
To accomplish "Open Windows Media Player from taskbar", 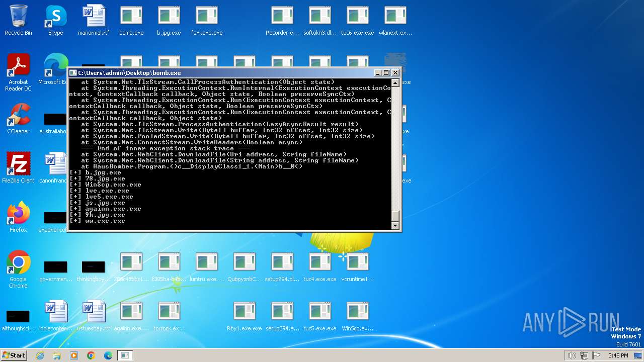I will (74, 355).
